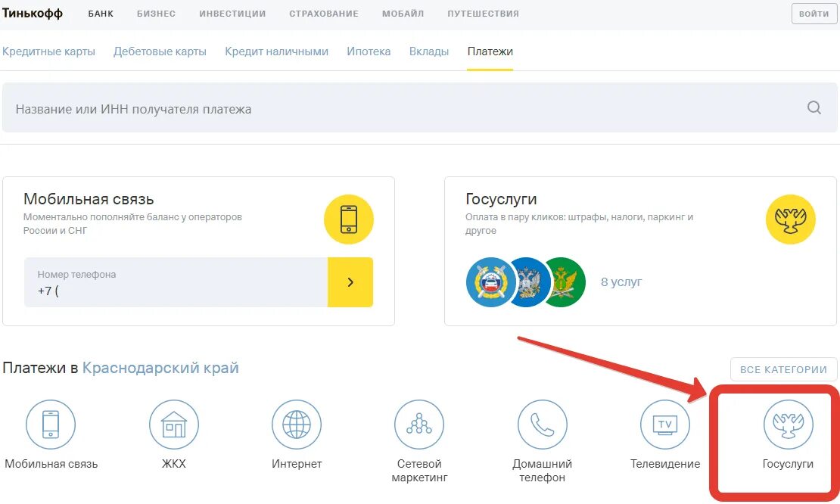Click the blue traffic police emblem
The width and height of the screenshot is (840, 504).
(x=490, y=282)
